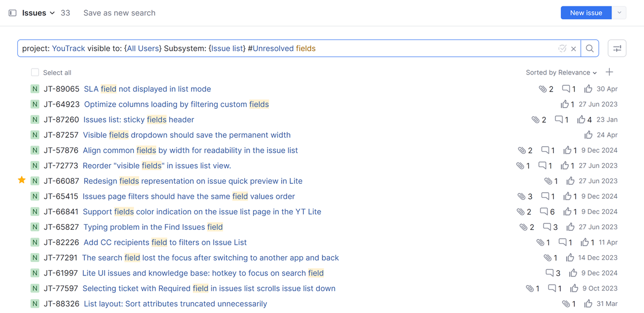
Task: Check the Select all checkbox
Action: point(35,72)
